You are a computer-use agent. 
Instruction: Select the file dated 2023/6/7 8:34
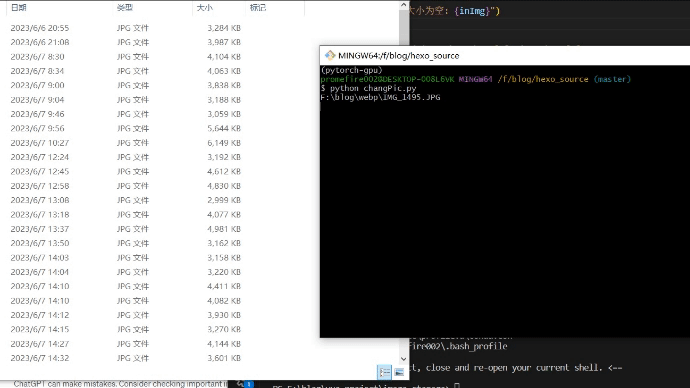[37, 71]
